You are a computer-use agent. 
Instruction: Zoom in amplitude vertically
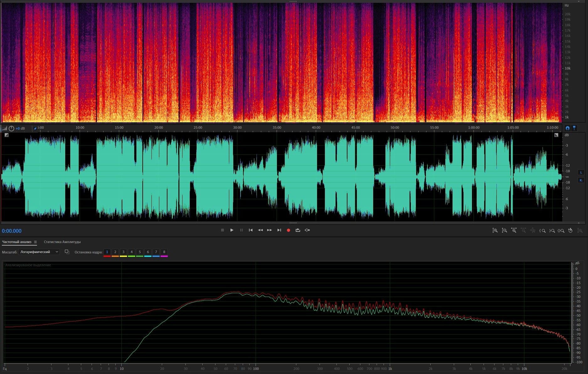pyautogui.click(x=495, y=231)
